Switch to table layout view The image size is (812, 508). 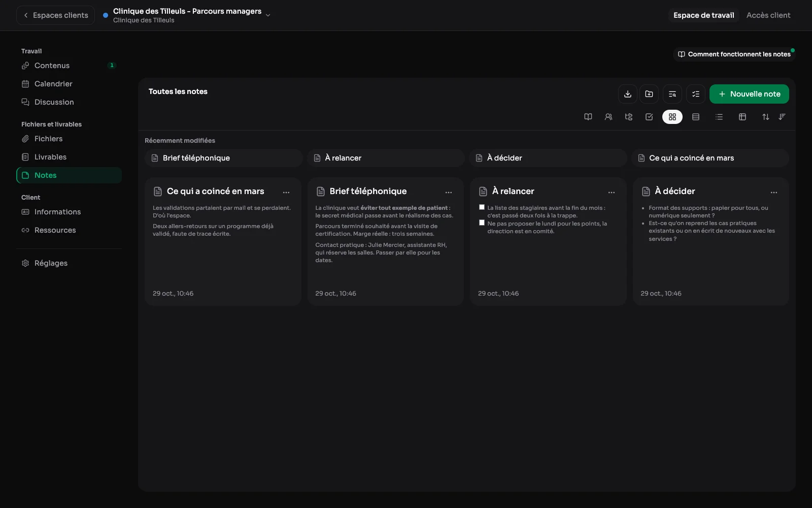click(x=742, y=117)
